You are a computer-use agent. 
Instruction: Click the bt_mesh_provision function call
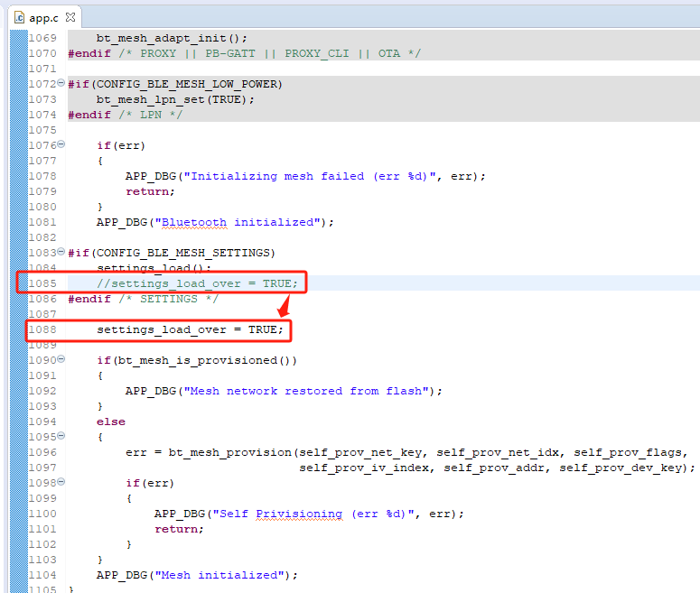222,452
